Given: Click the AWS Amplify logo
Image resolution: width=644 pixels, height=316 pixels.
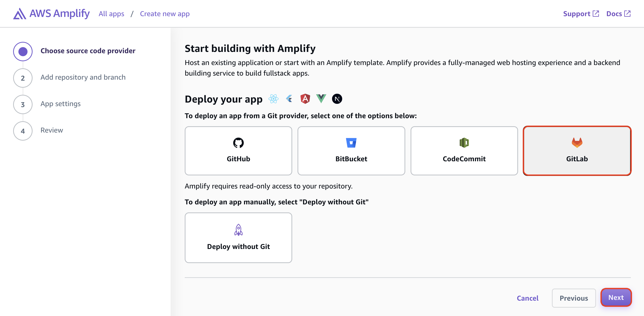Looking at the screenshot, I should 51,13.
